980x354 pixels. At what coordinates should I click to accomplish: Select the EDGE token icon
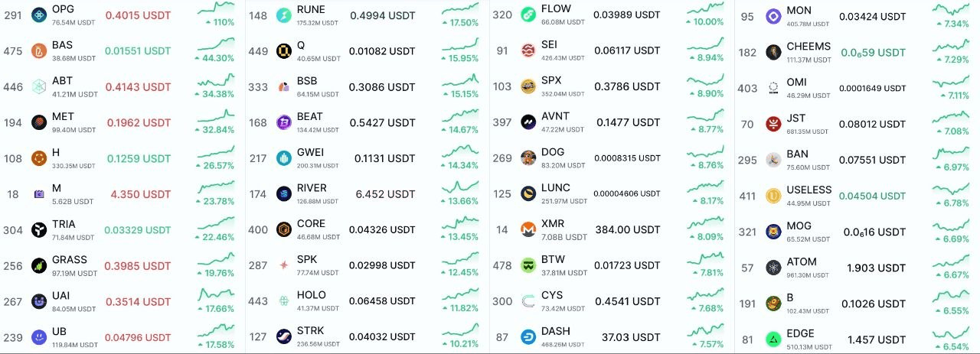point(773,339)
